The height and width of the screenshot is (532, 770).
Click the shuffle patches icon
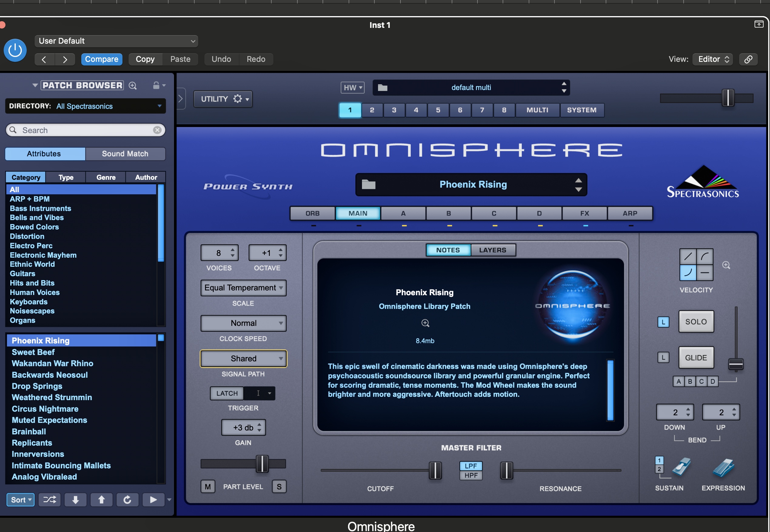pos(49,499)
